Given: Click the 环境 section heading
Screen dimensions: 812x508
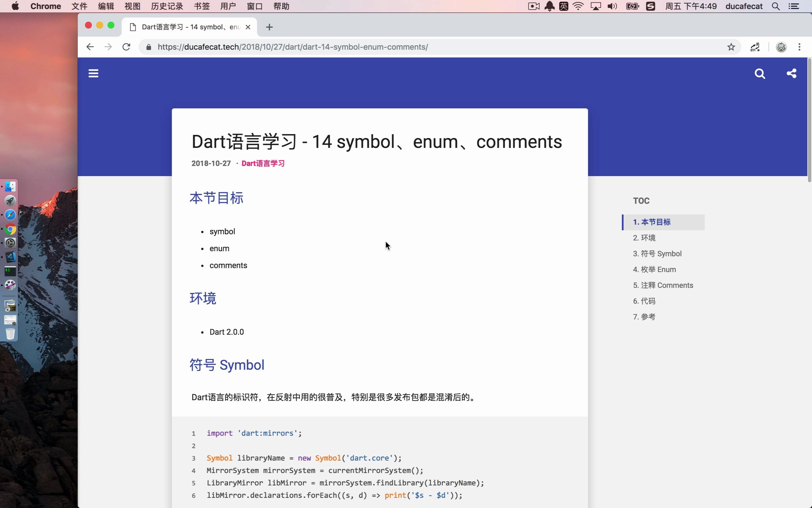Looking at the screenshot, I should point(203,298).
